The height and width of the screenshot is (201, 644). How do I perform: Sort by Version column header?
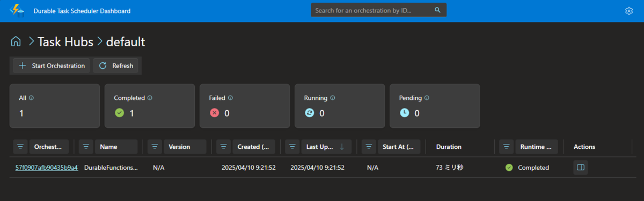(185, 147)
